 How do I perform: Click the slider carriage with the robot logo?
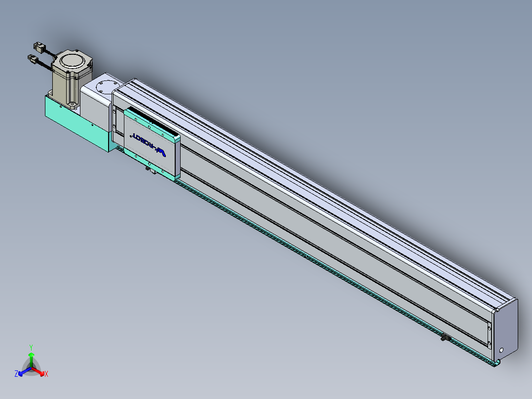[152, 143]
